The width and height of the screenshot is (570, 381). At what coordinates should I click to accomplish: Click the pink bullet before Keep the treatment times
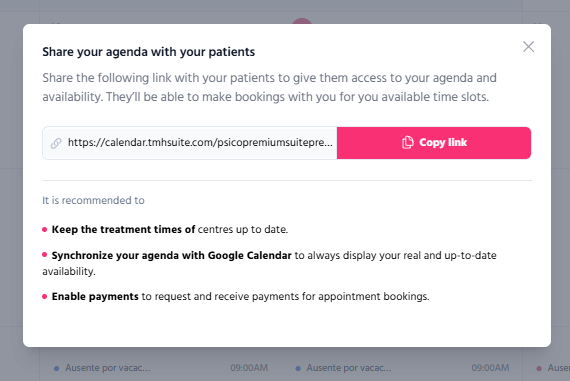coord(45,229)
